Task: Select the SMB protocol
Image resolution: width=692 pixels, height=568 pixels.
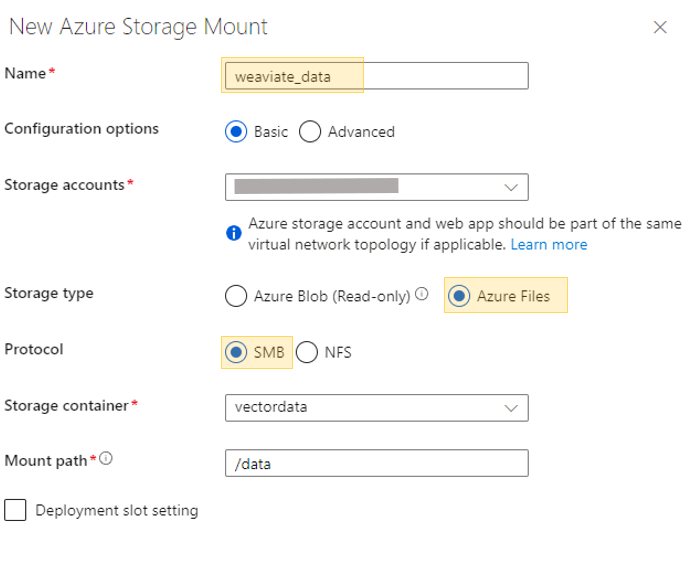Action: click(236, 352)
